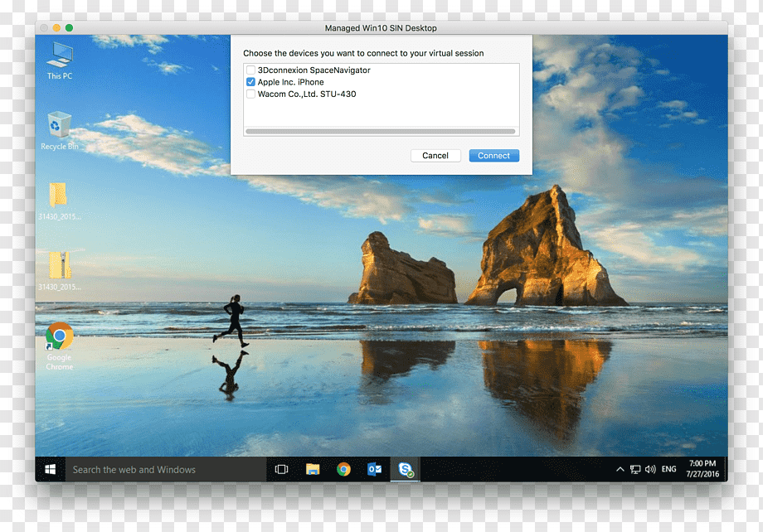Viewport: 763px width, 532px height.
Task: Switch to Skype for Business in taskbar
Action: [406, 469]
